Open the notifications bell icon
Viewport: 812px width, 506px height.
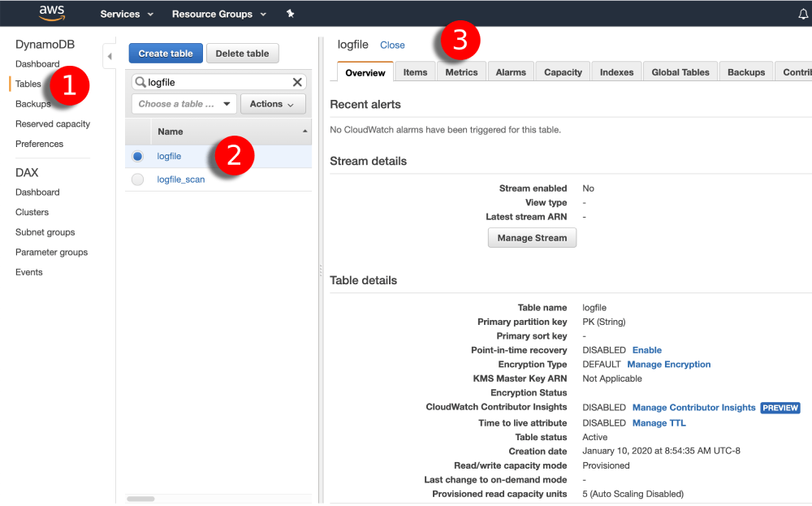click(x=803, y=14)
